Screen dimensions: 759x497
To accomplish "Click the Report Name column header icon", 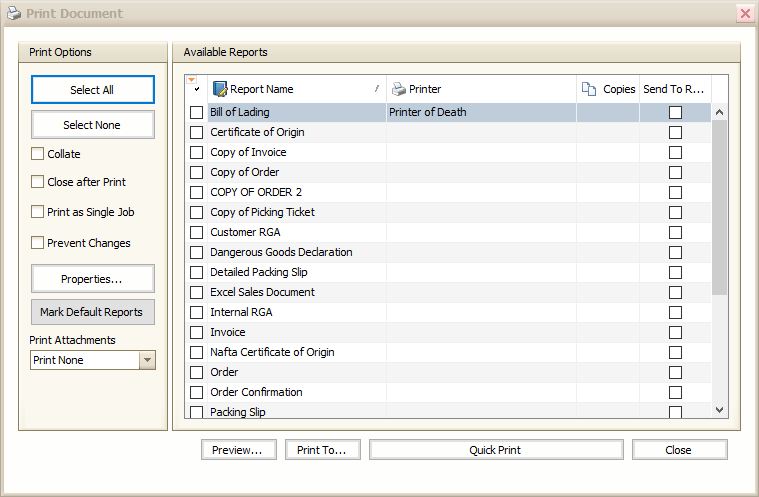I will (x=220, y=89).
